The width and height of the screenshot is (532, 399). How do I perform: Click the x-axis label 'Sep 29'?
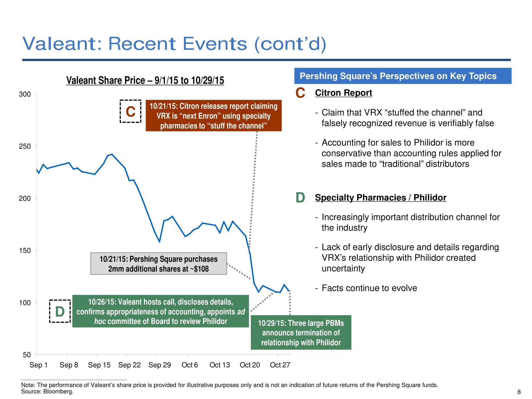pos(160,365)
